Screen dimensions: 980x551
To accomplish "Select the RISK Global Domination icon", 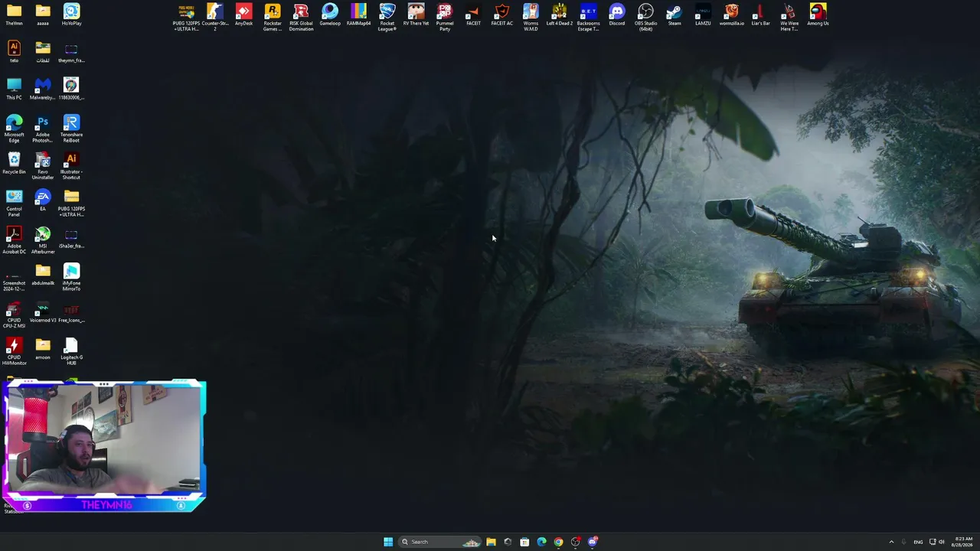I will [301, 16].
